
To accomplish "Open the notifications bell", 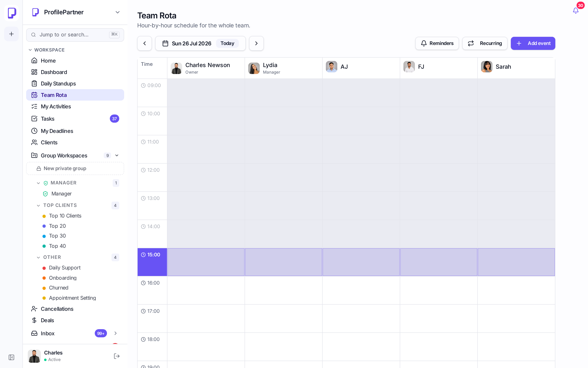I will (575, 10).
